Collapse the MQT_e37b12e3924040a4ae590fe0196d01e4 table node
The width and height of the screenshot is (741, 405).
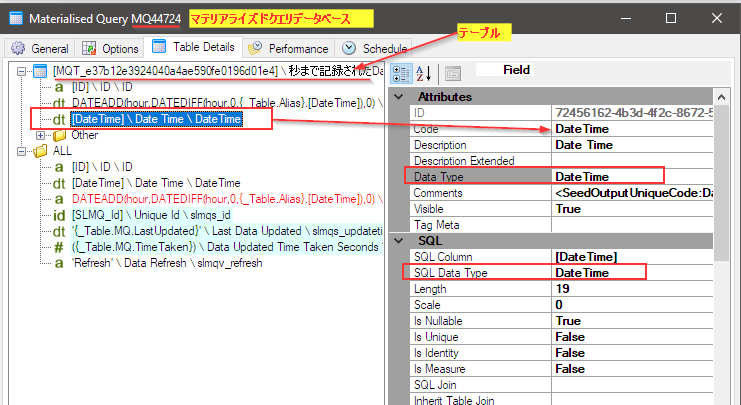(x=21, y=71)
